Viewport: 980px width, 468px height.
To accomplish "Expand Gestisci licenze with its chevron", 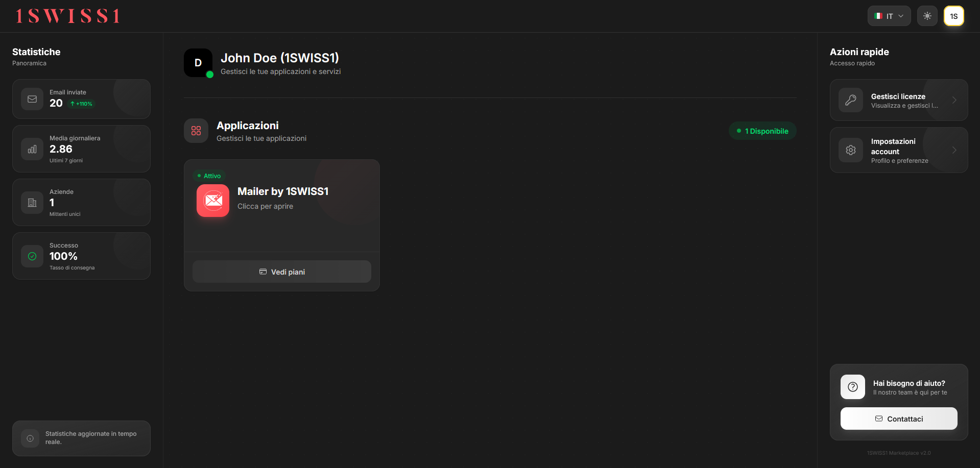I will pyautogui.click(x=954, y=100).
